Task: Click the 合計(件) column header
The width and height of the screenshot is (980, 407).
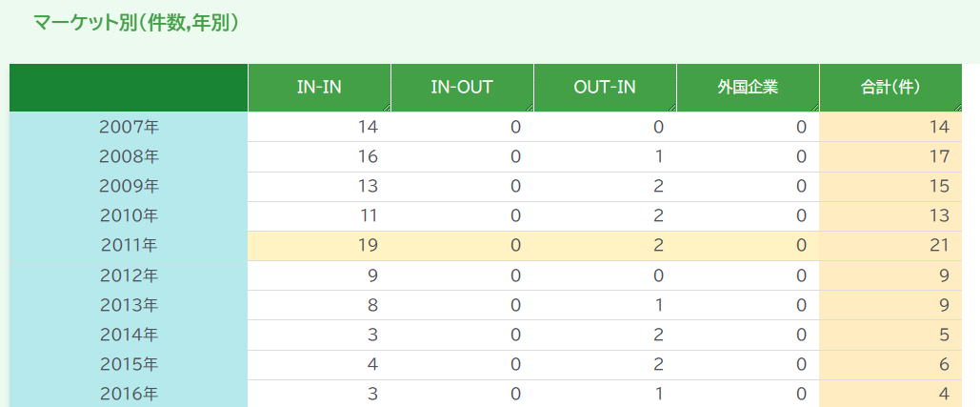Action: click(890, 88)
